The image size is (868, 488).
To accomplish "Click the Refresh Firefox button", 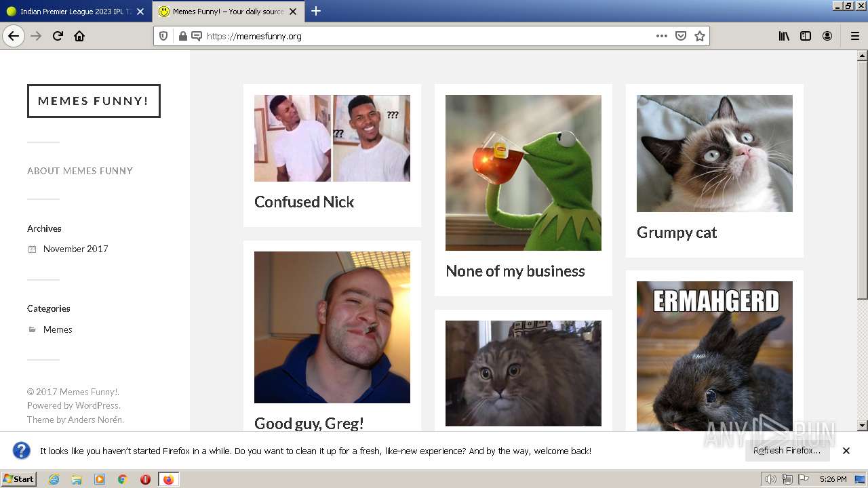I will (787, 451).
